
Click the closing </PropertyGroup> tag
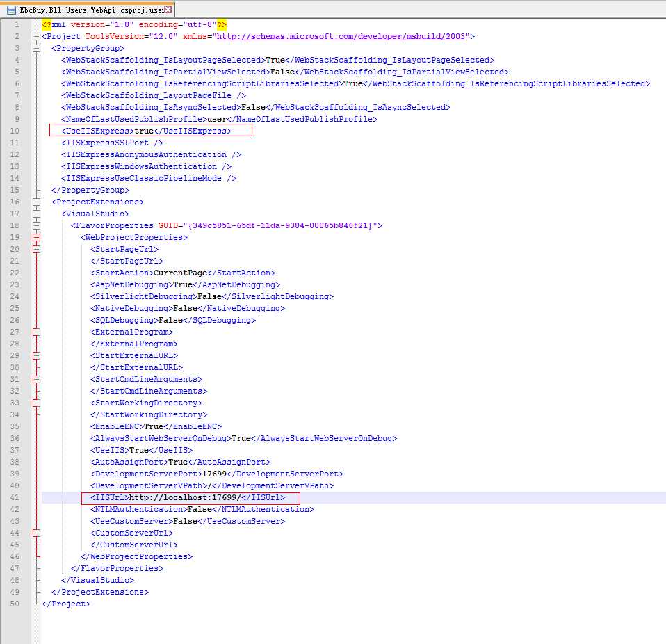coord(90,191)
